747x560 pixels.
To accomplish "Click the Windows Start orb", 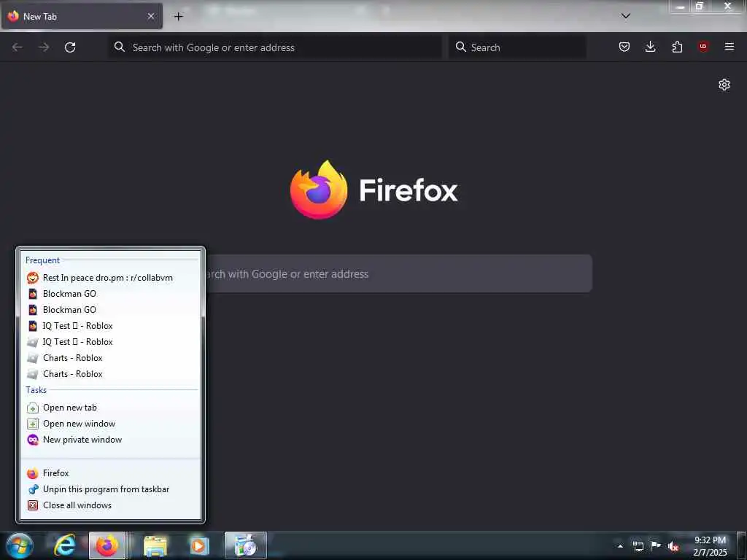I will click(20, 545).
